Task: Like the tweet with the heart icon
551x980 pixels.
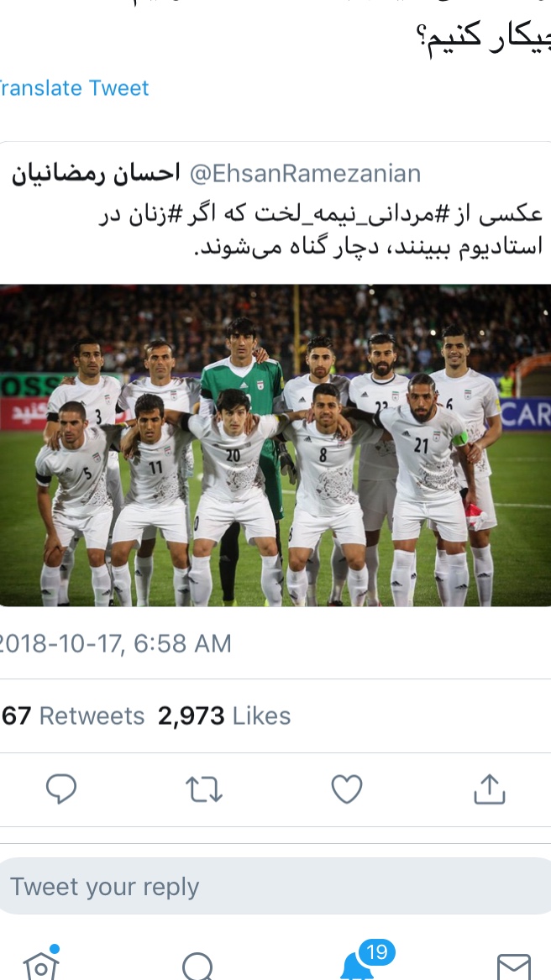Action: click(x=347, y=789)
